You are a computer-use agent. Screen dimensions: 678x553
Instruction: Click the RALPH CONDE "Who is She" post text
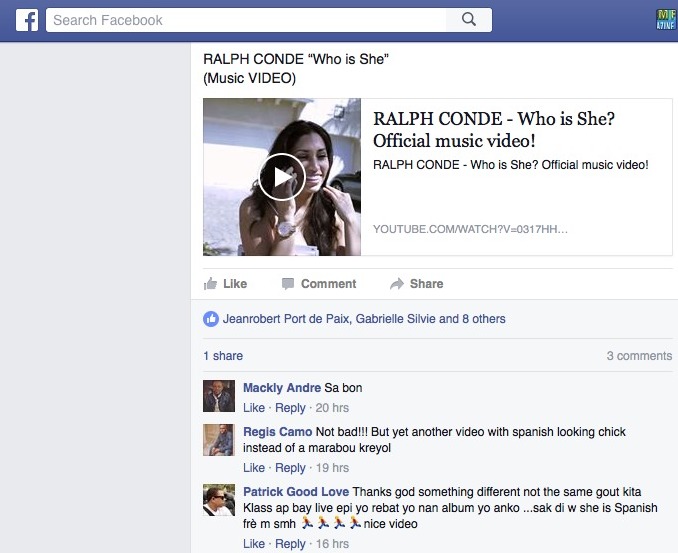coord(296,68)
